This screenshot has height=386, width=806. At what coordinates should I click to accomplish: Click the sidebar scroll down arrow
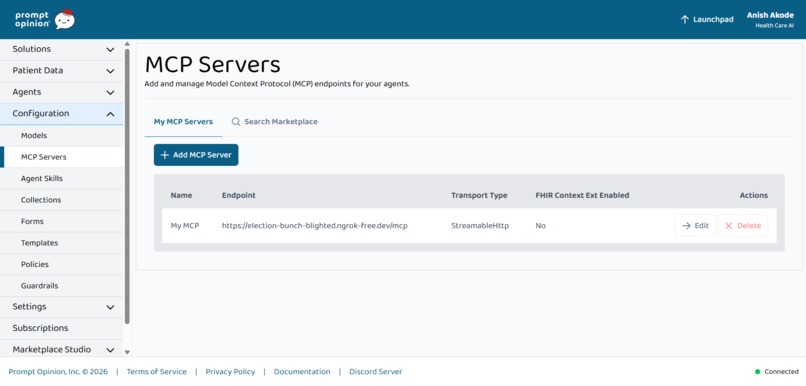pyautogui.click(x=127, y=353)
